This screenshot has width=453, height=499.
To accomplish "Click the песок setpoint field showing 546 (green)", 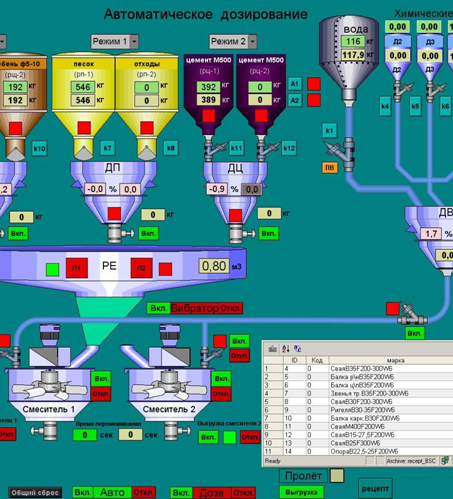I will [x=83, y=87].
